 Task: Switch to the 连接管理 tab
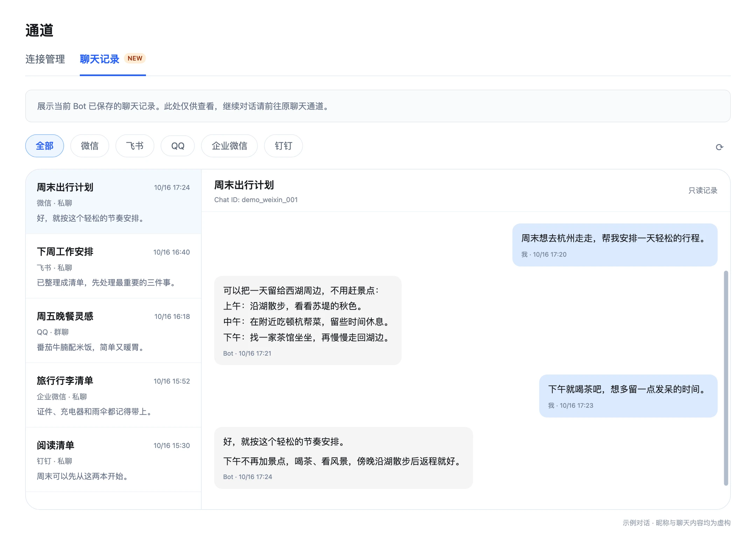tap(45, 59)
